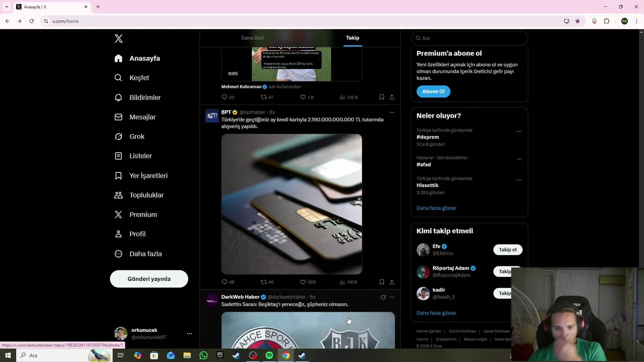Expand the Daha fazla sidebar menu
The image size is (644, 362).
click(x=138, y=254)
